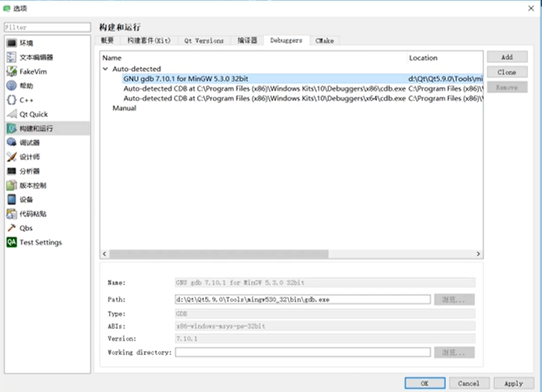Open the Qt Quick category icon
The image size is (542, 392).
pos(11,115)
